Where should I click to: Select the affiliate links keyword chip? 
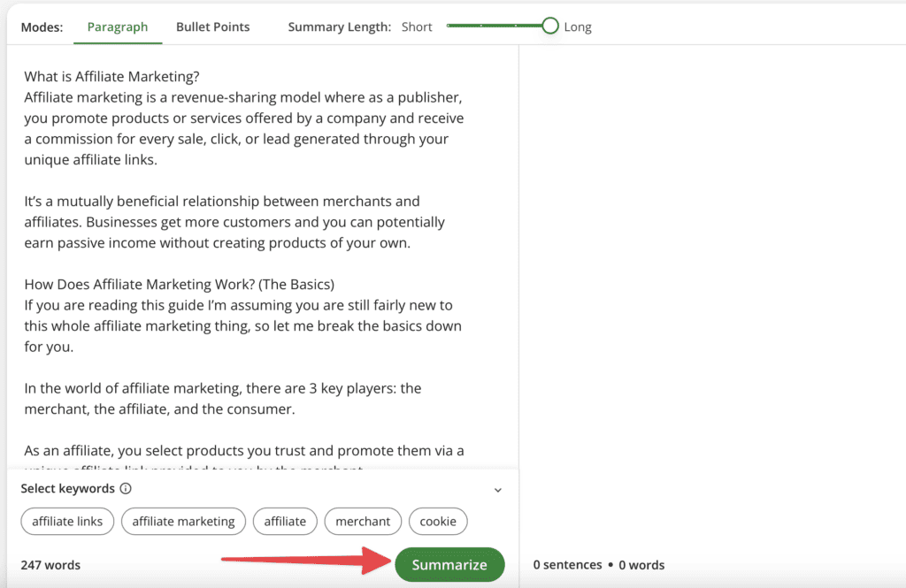[x=67, y=521]
